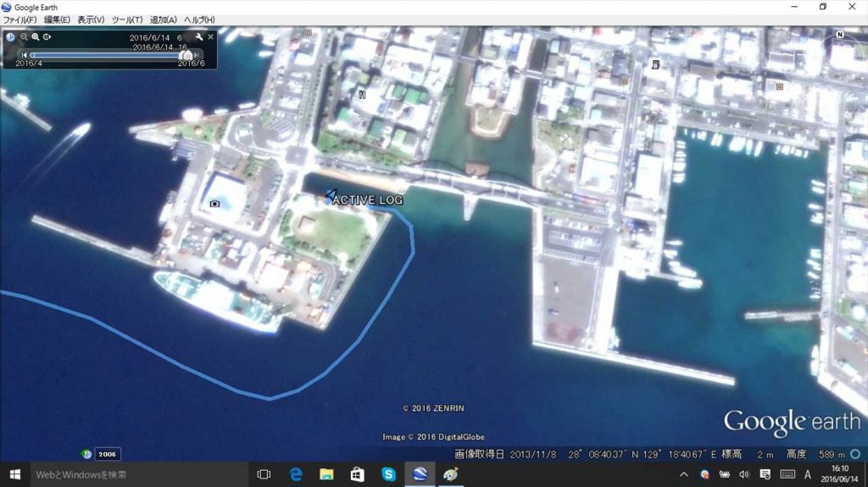Start the time animation playback
The image size is (868, 487).
pos(47,36)
